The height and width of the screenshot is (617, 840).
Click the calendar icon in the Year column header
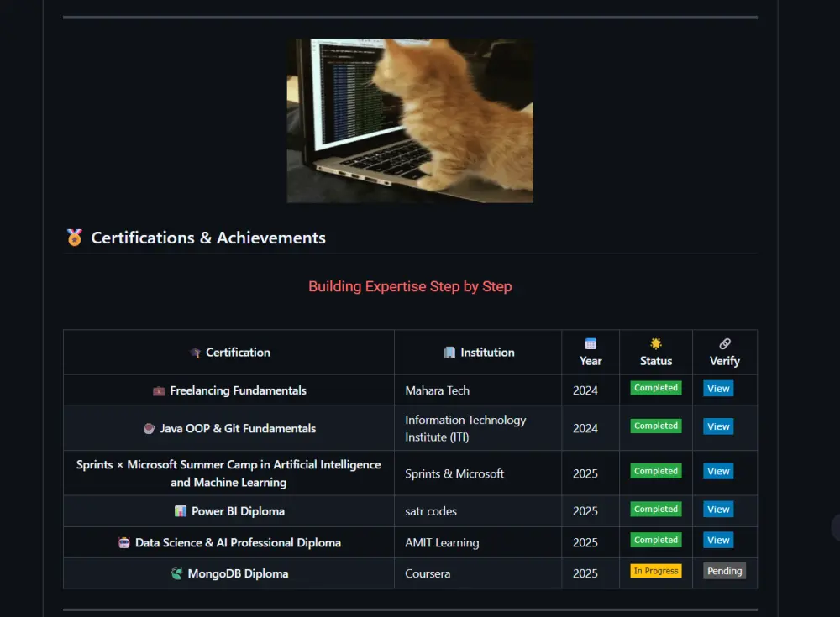click(x=591, y=342)
